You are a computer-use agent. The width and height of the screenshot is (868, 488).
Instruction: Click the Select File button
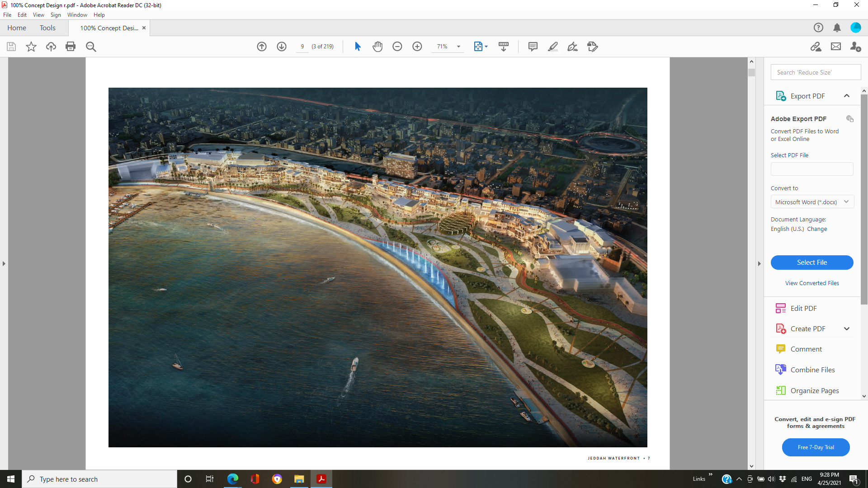812,263
